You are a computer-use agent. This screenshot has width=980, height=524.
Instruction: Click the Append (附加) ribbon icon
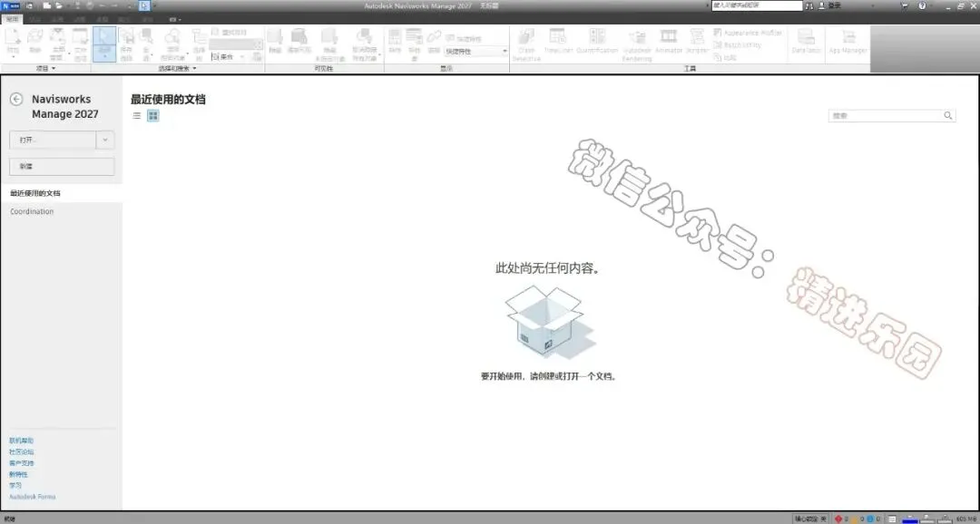tap(13, 44)
